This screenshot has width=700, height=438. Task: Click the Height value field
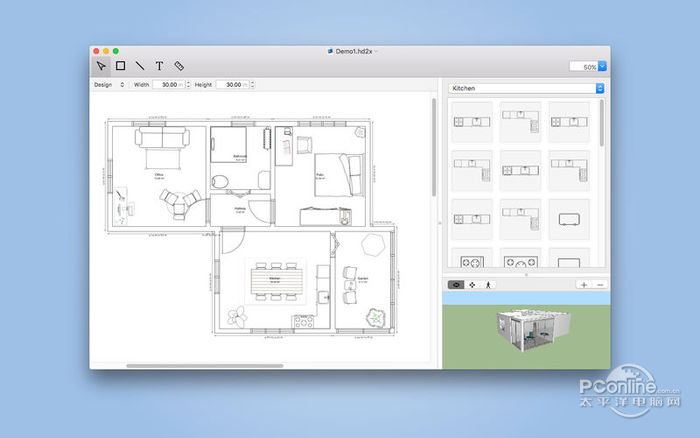point(233,85)
